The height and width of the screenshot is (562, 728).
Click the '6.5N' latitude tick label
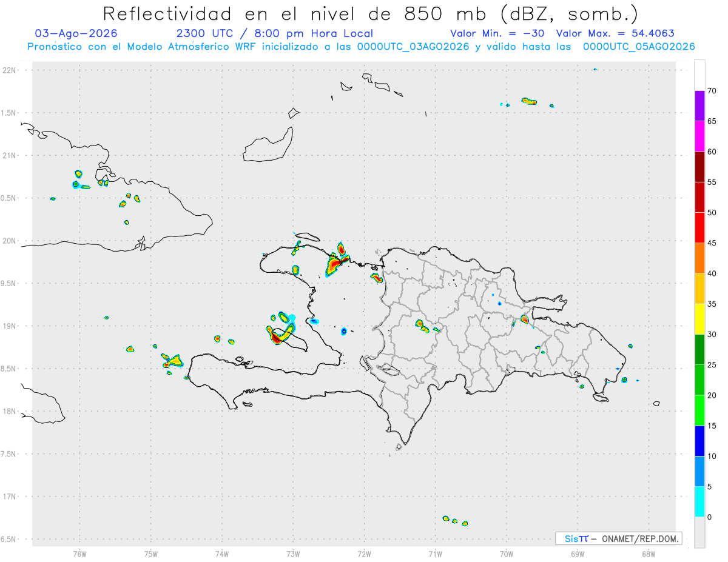click(9, 539)
